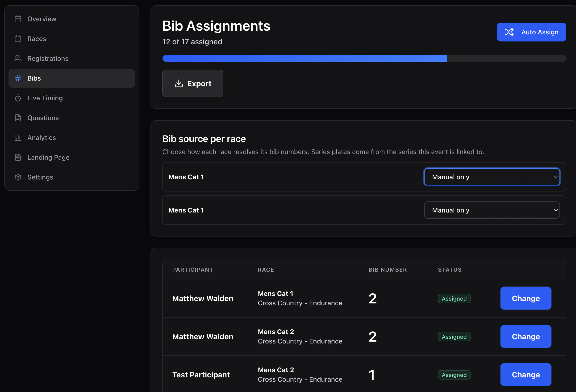Click the "Test Participant" name cell
Screen dimensions: 576x392
click(201, 375)
